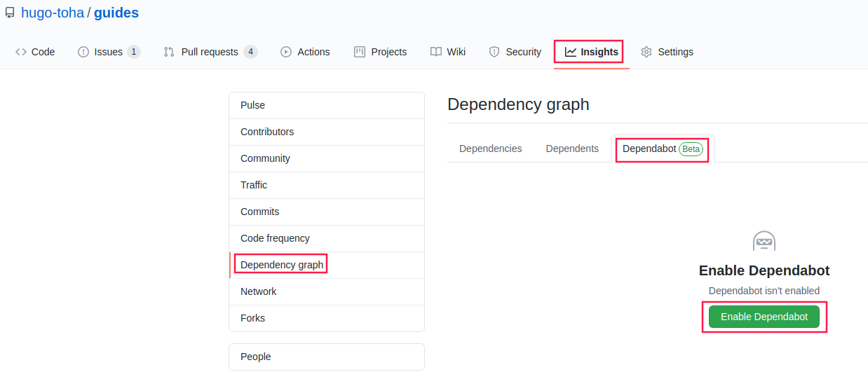The image size is (868, 379).
Task: Open the guides repository link
Action: point(116,13)
